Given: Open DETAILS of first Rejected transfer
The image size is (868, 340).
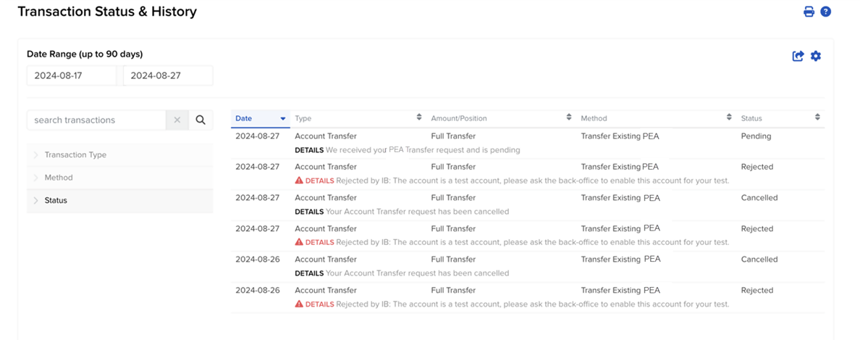Looking at the screenshot, I should [319, 181].
